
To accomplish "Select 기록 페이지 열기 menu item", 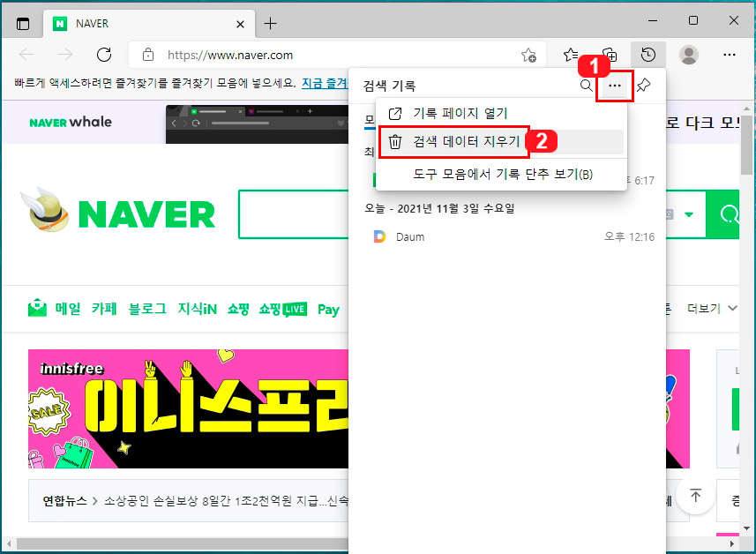I will [x=501, y=113].
